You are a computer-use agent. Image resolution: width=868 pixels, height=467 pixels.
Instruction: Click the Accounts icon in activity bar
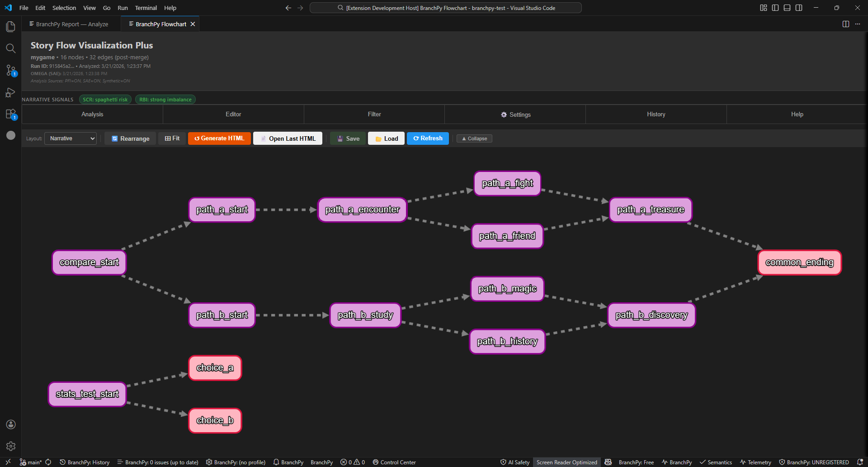[10, 424]
